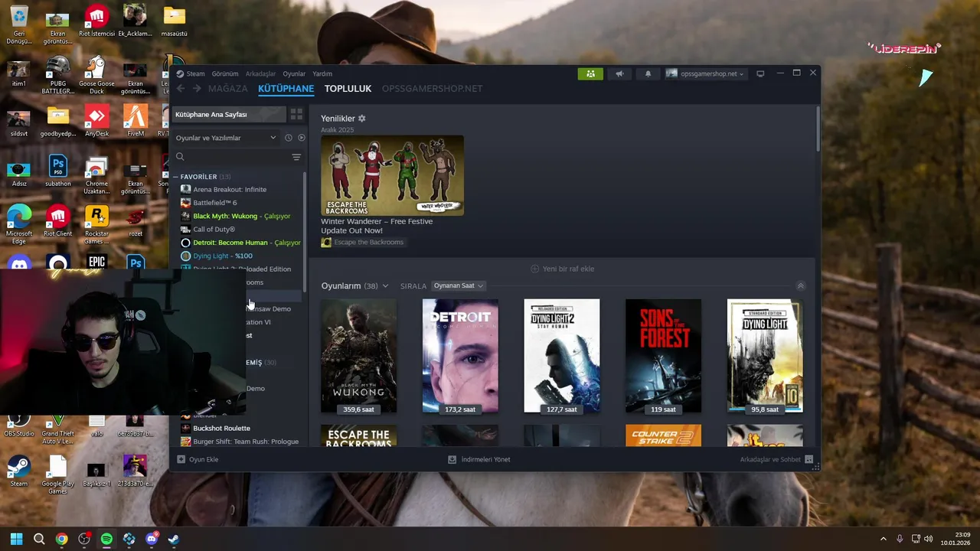
Task: Click the download icon beside İndirmeleri Yönet
Action: (x=452, y=459)
